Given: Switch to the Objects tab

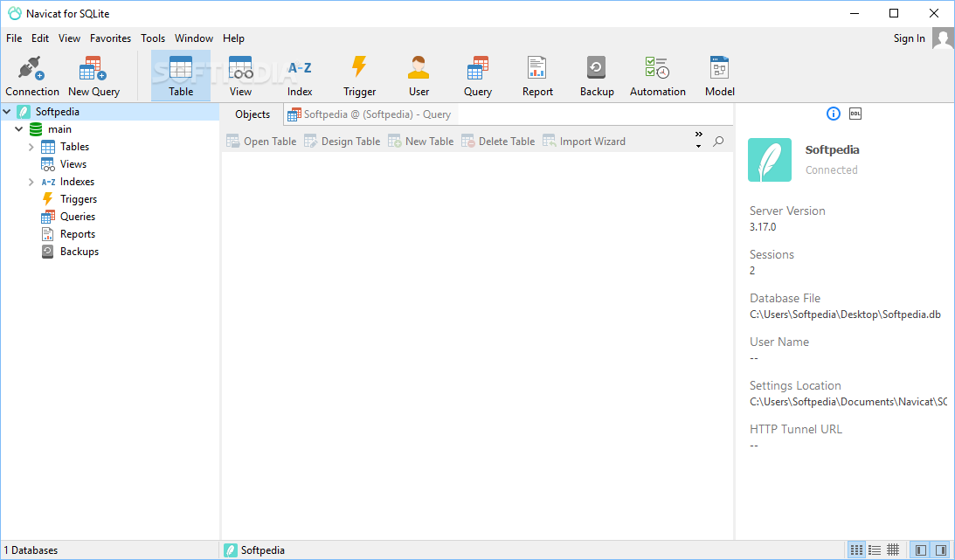Looking at the screenshot, I should [x=253, y=114].
